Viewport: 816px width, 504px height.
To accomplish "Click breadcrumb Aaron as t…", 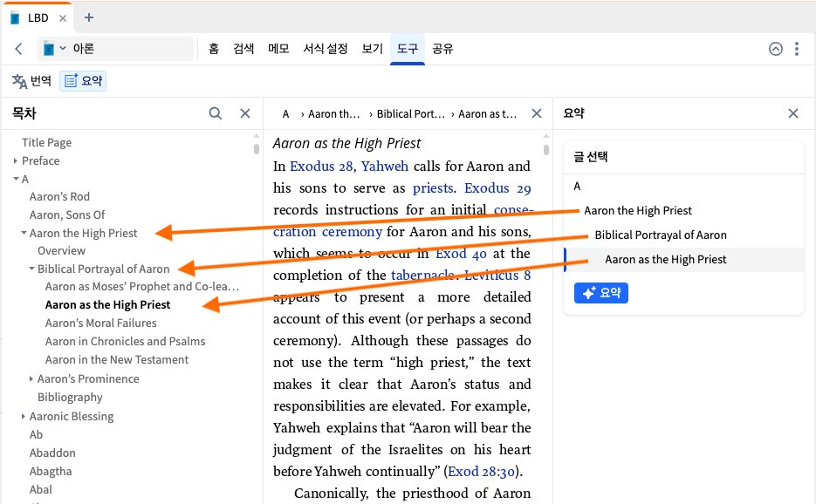I will [487, 114].
